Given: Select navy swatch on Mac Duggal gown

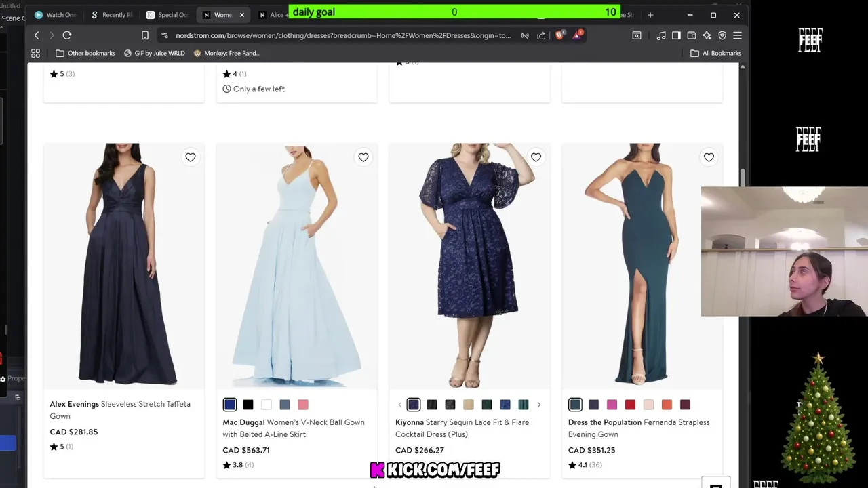Looking at the screenshot, I should 230,405.
